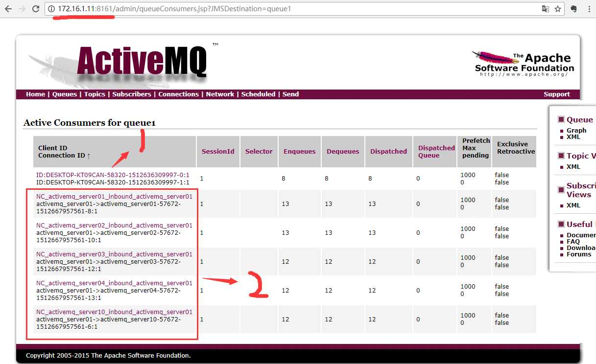Viewport: 596px width, 364px height.
Task: Open NC_activemq_server02_inbound_activemq_server01 link
Action: point(114,226)
